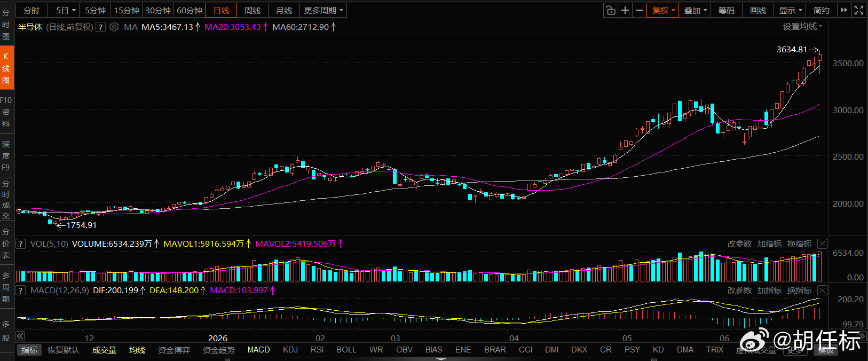Viewport: 868px width, 361px height.
Task: Zoom out chart with the minus icon
Action: coord(639,10)
